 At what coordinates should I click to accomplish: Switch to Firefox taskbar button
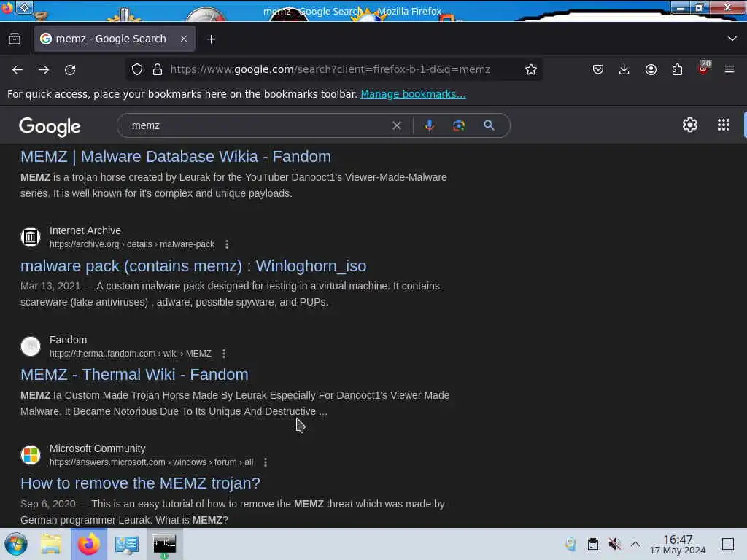pos(89,544)
